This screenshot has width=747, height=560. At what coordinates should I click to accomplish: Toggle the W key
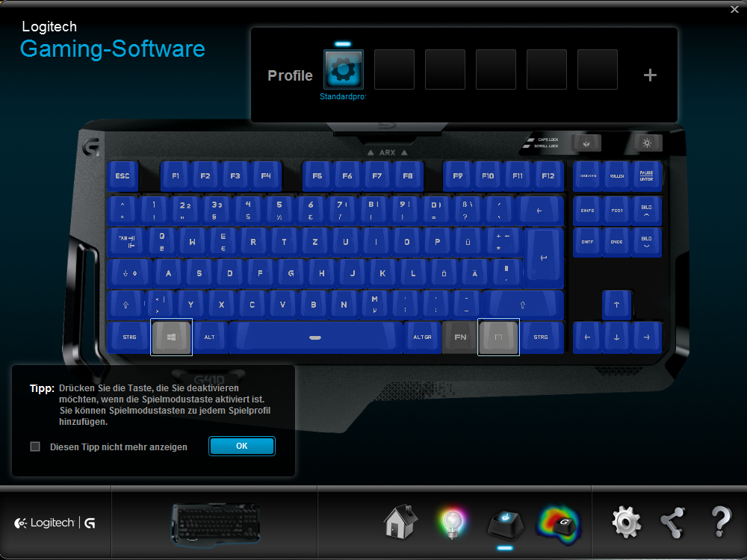coord(193,242)
